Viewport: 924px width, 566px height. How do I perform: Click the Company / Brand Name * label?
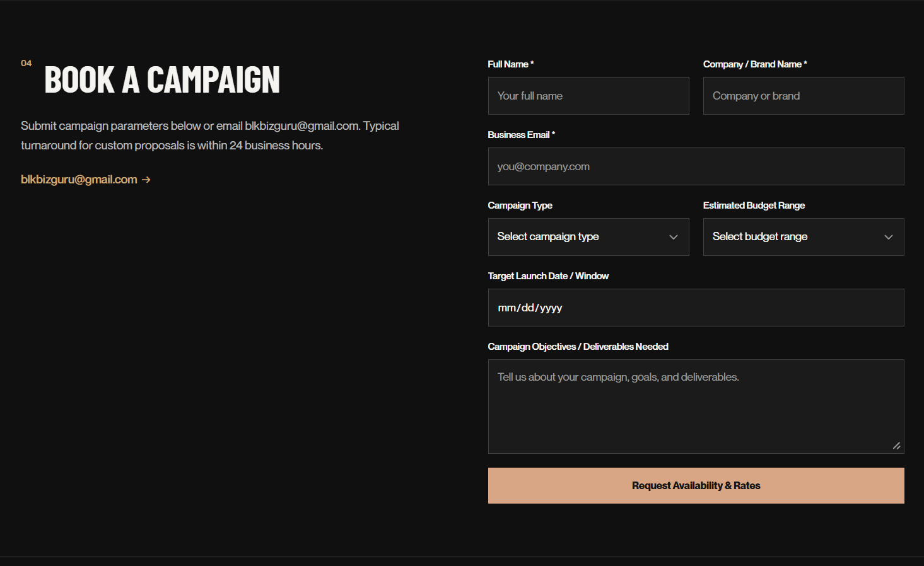pos(755,64)
